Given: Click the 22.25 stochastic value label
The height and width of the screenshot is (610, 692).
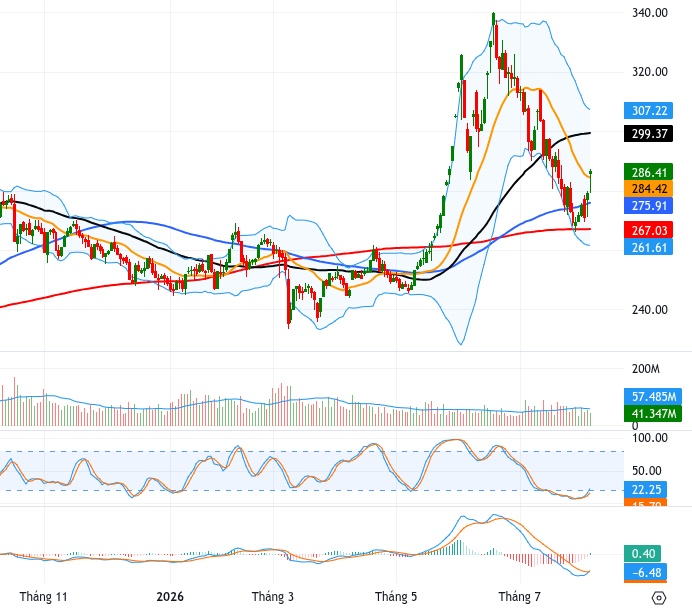Looking at the screenshot, I should 645,490.
